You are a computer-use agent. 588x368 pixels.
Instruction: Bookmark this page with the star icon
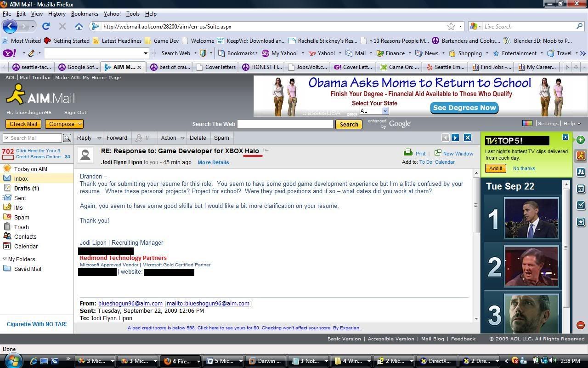point(451,26)
